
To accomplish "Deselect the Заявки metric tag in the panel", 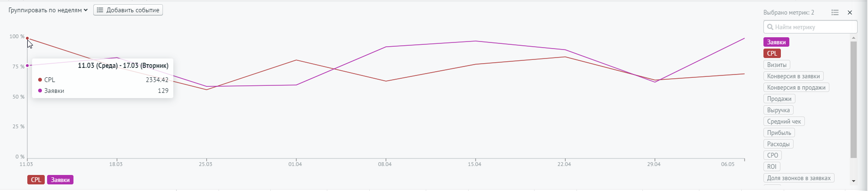I will (776, 42).
